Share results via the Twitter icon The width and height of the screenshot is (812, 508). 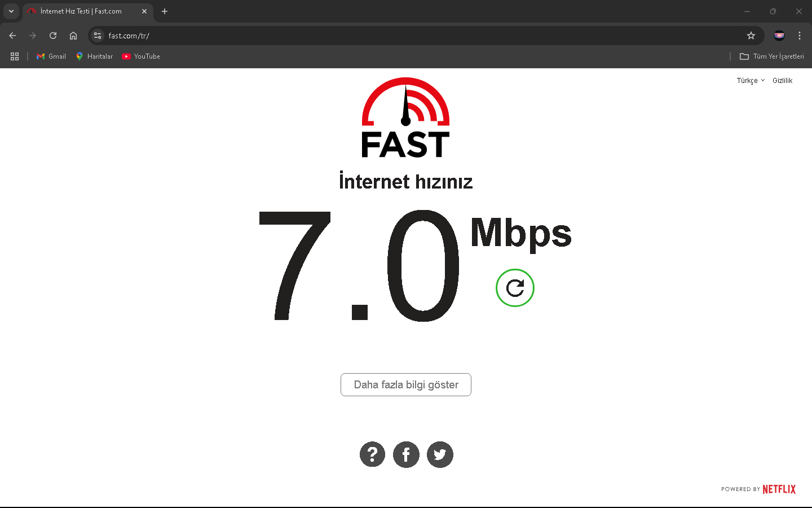[440, 454]
